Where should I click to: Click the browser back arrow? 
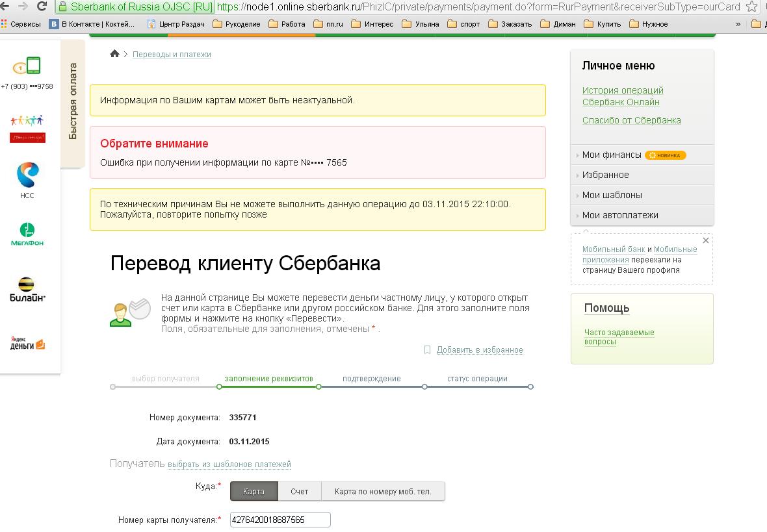coord(4,6)
